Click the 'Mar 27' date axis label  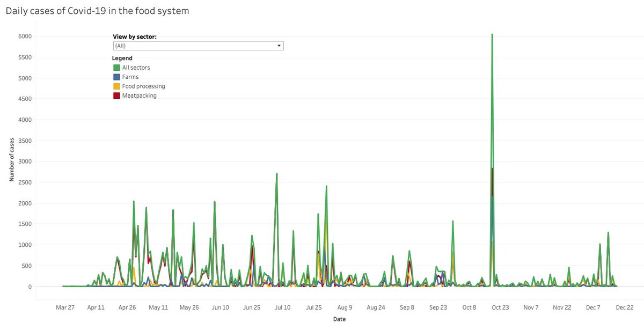(x=65, y=307)
